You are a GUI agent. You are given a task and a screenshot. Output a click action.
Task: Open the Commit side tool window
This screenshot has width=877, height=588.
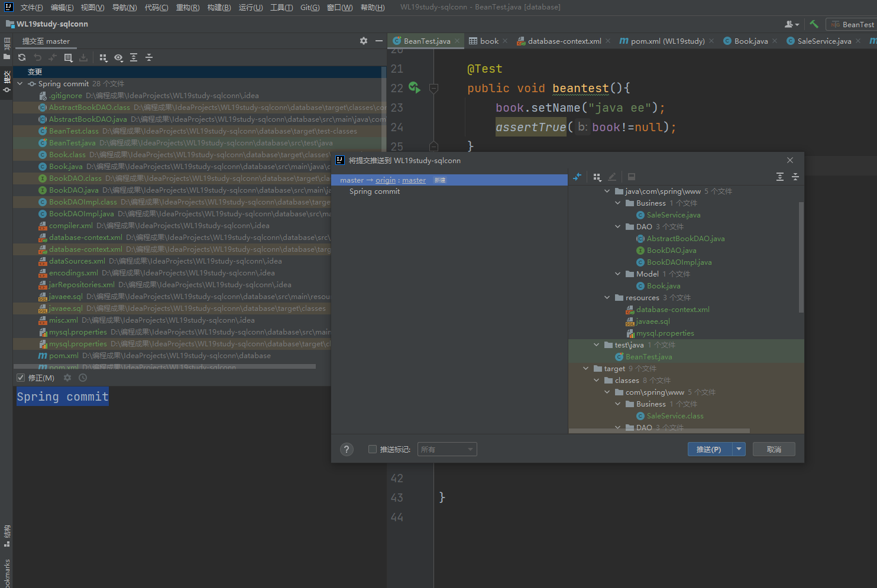[x=7, y=82]
